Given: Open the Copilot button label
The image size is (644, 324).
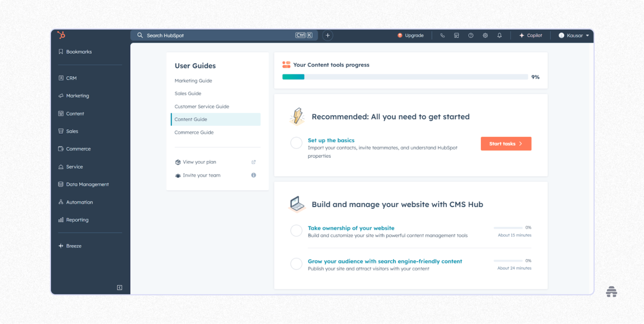Looking at the screenshot, I should click(534, 35).
